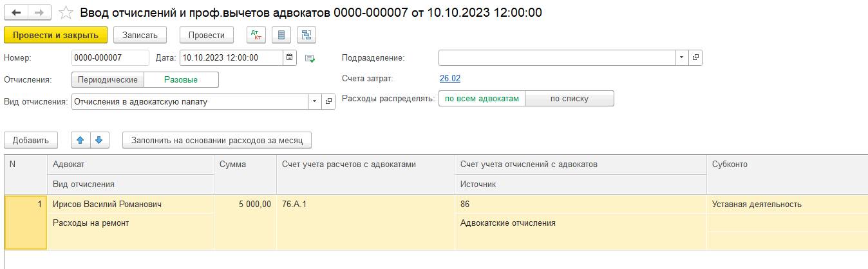Open cost account link 26.02
Image resolution: width=868 pixels, height=269 pixels.
[x=449, y=79]
